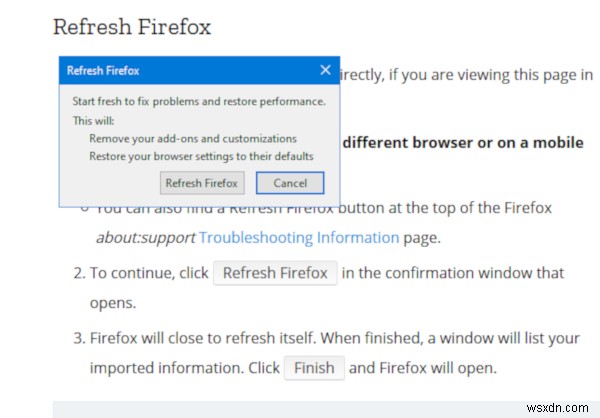Click 'Restore your browser settings to their defaults' line
The height and width of the screenshot is (418, 600).
[x=201, y=156]
